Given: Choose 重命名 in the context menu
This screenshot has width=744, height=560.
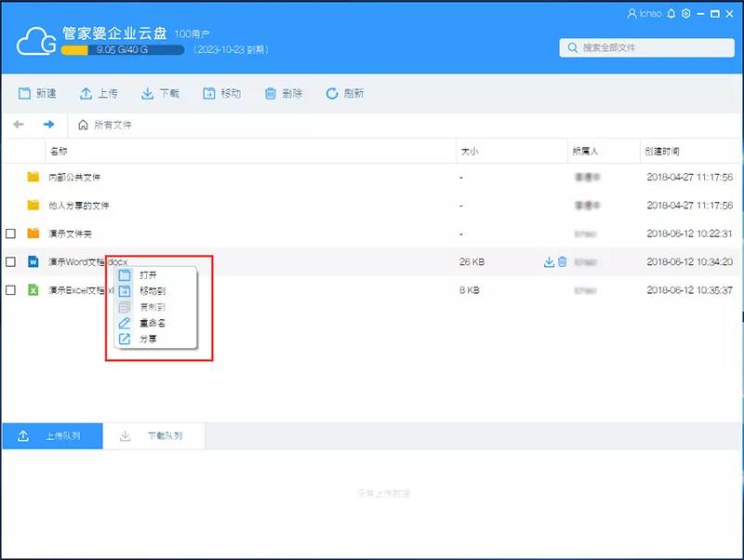Looking at the screenshot, I should coord(156,323).
